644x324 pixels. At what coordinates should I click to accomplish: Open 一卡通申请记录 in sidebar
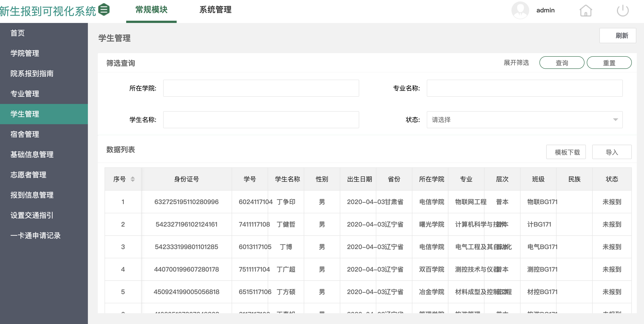36,235
